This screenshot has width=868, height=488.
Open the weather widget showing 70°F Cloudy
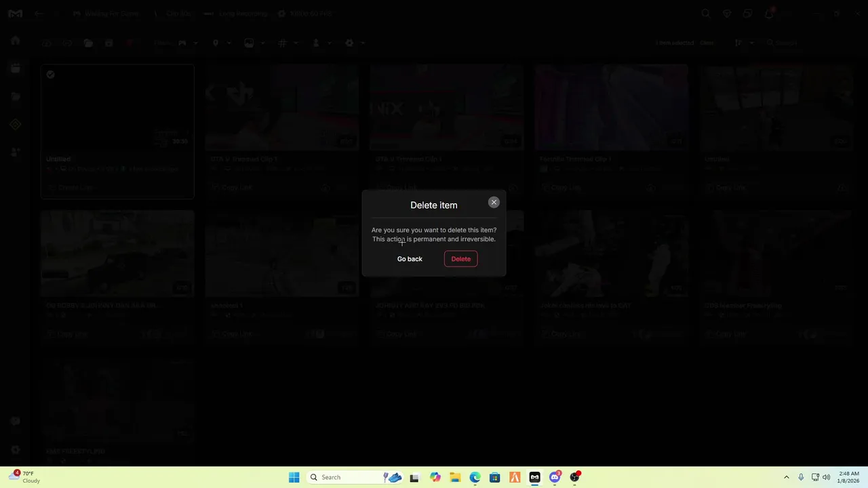coord(24,477)
